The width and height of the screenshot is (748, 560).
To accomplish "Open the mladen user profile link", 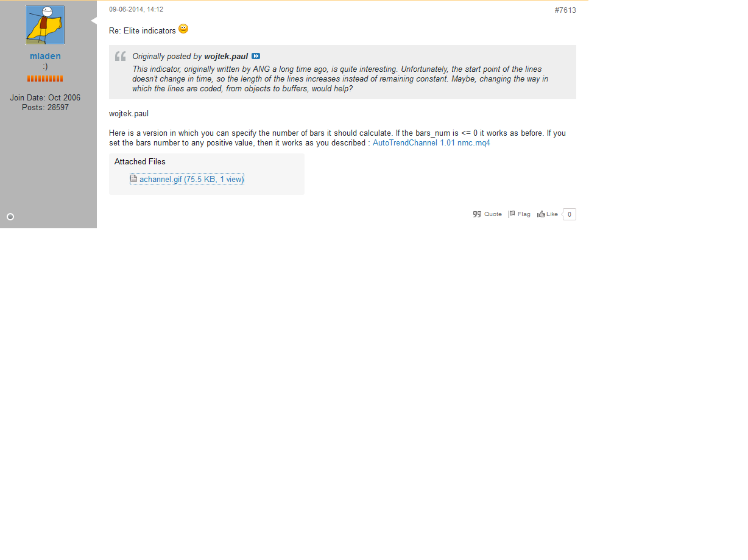I will (45, 56).
